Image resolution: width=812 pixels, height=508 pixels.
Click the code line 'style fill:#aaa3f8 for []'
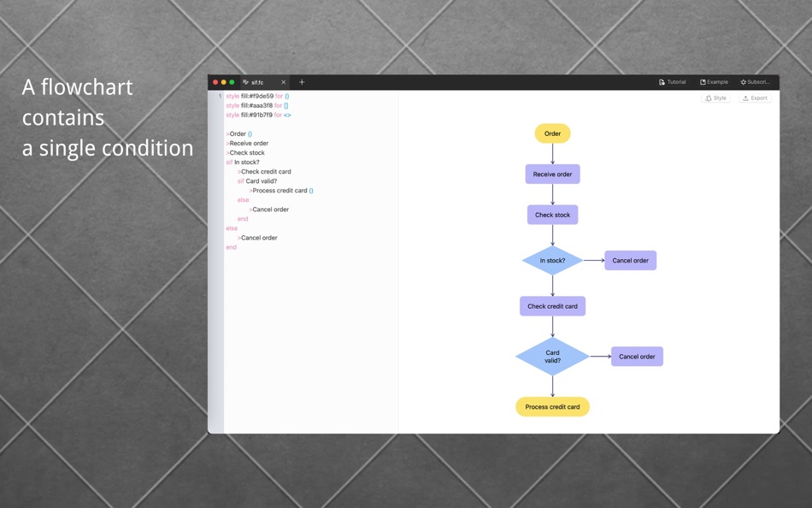coord(257,105)
